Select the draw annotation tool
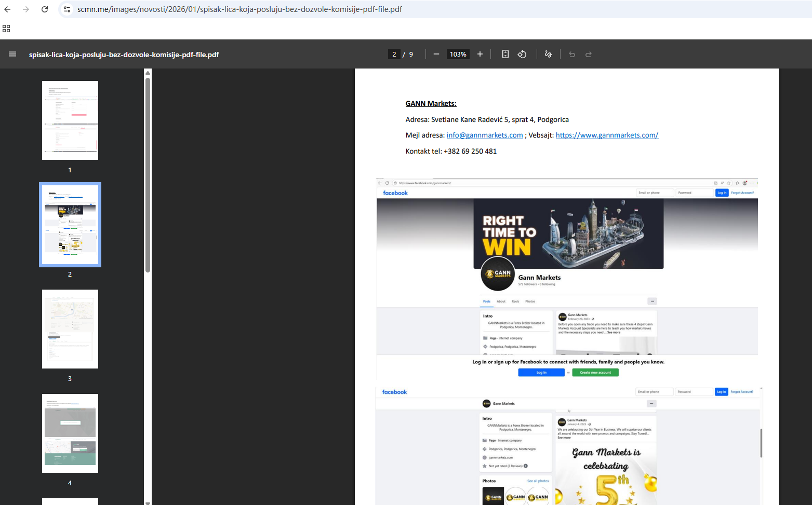The width and height of the screenshot is (812, 505). [548, 54]
